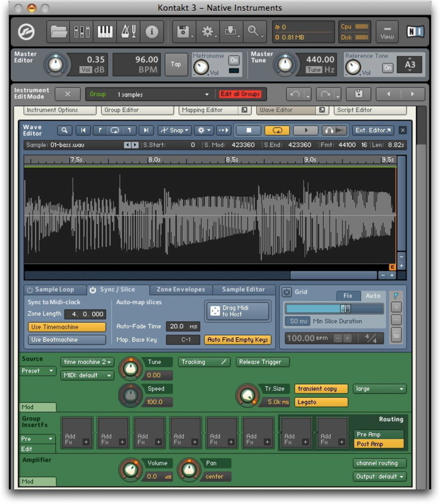Toggle Auto Find Empty Keys
This screenshot has height=504, width=440.
pos(238,339)
